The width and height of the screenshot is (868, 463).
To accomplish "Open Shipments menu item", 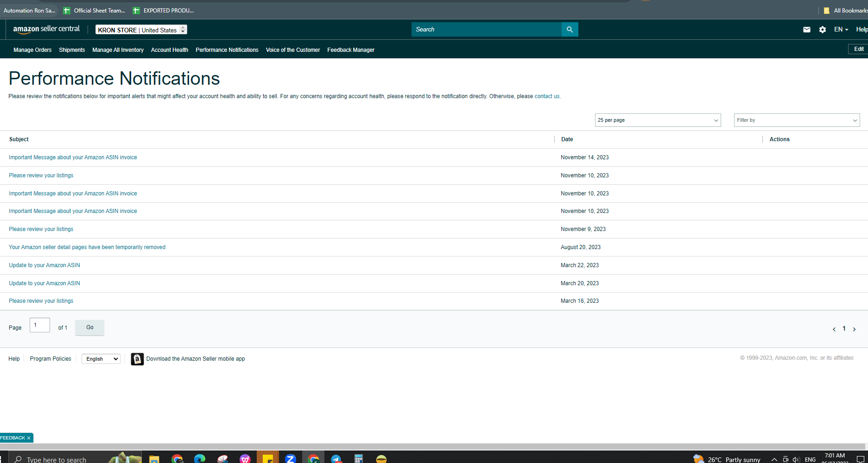I will pyautogui.click(x=72, y=50).
